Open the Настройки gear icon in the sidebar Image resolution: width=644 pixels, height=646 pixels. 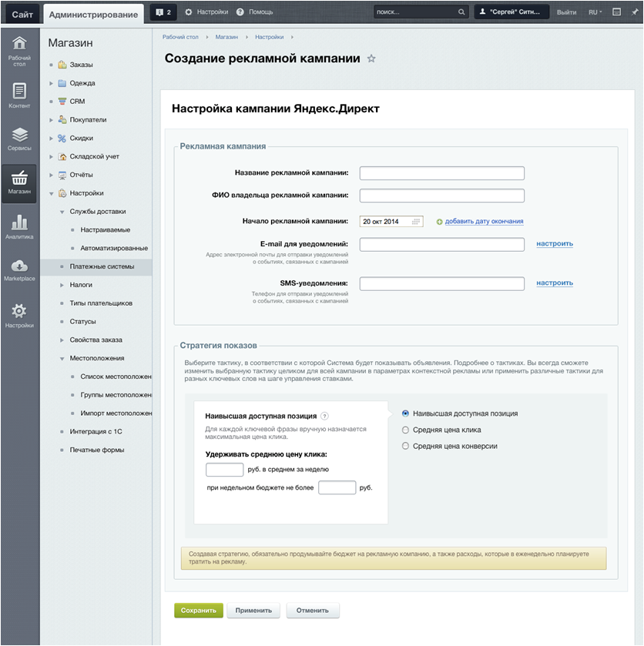(x=19, y=310)
